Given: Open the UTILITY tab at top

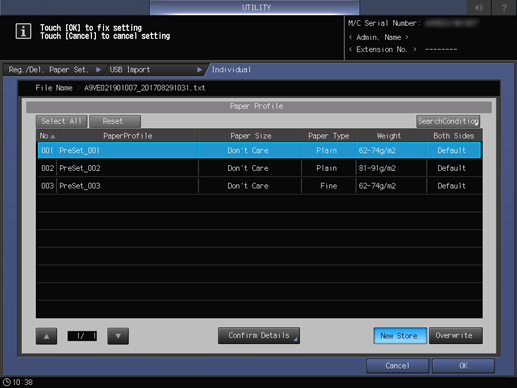Looking at the screenshot, I should (x=255, y=7).
